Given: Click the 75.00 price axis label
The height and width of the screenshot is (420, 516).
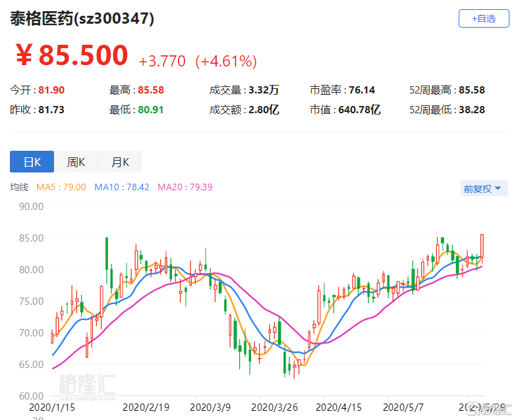Looking at the screenshot, I should click(31, 301).
